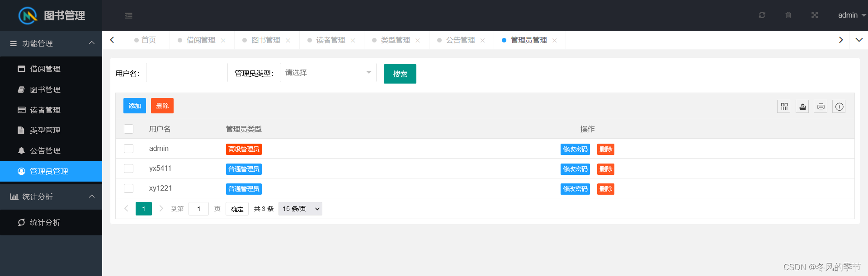Open 类型管理 in the sidebar

[x=51, y=130]
